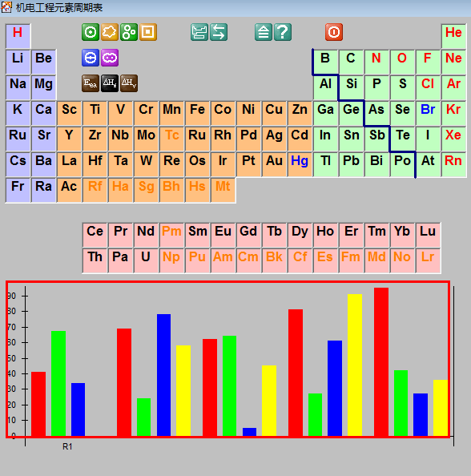Select the blue Br bromine cell
This screenshot has width=471, height=476.
click(x=428, y=113)
